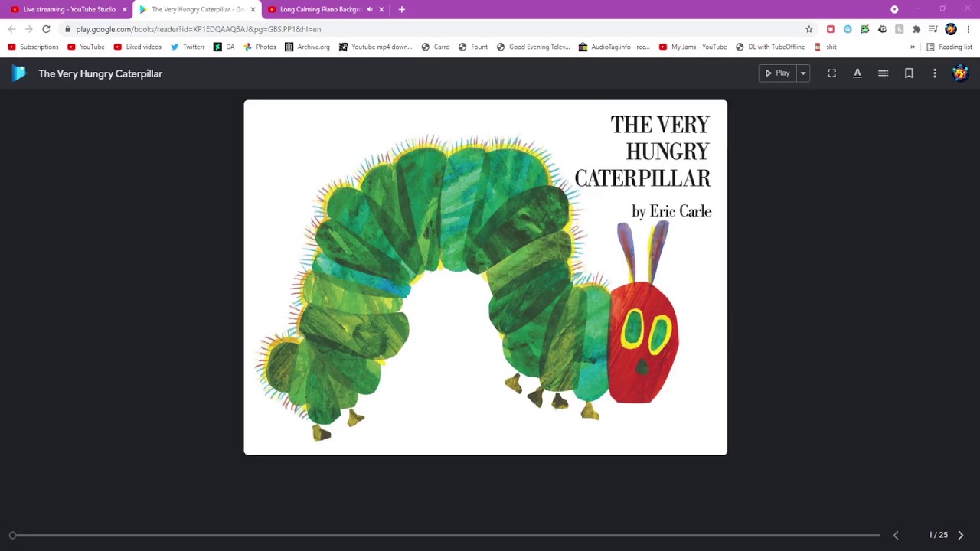Click the address bar URL
Viewport: 980px width, 551px height.
click(x=198, y=29)
